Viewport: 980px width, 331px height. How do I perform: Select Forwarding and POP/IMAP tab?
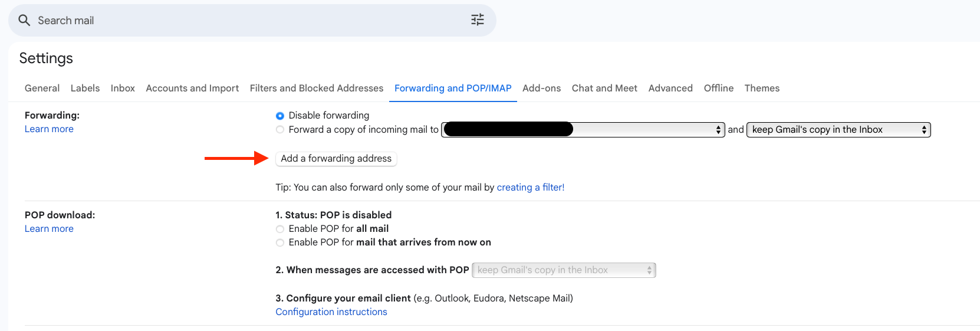pos(453,88)
